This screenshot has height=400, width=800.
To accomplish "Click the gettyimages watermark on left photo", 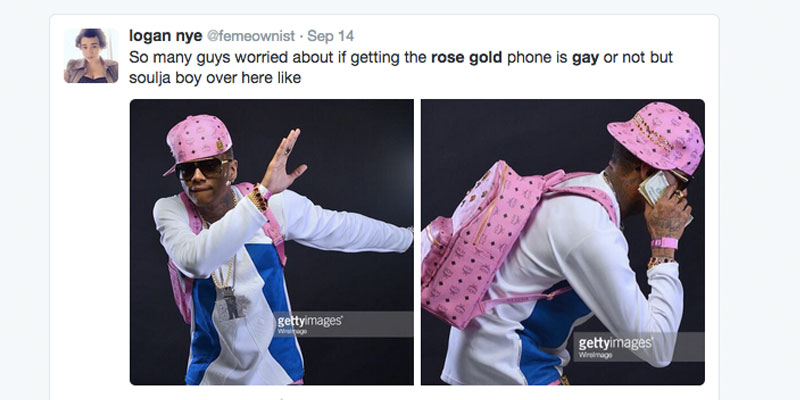I will pyautogui.click(x=309, y=321).
